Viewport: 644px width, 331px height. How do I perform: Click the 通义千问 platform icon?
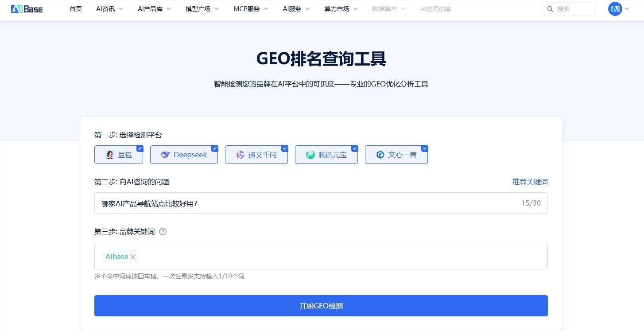240,155
